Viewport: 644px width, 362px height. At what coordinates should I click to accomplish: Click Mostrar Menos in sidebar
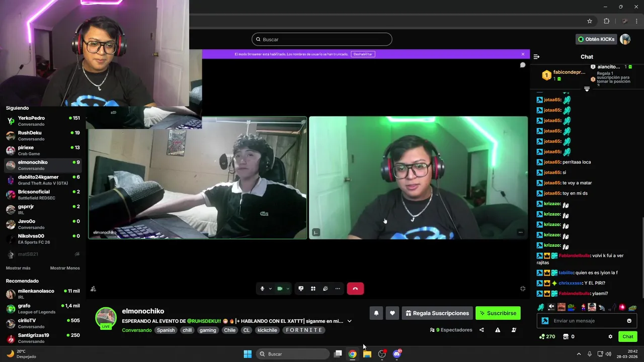click(x=65, y=268)
